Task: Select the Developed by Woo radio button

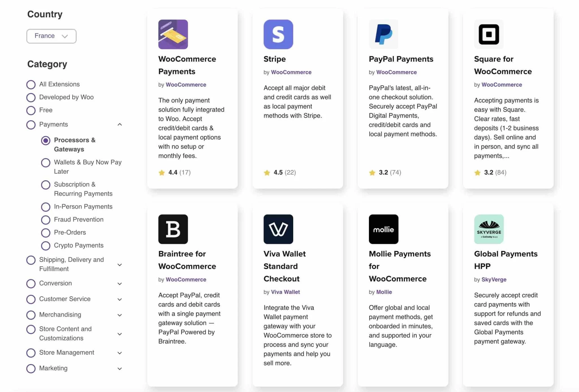Action: pyautogui.click(x=31, y=97)
